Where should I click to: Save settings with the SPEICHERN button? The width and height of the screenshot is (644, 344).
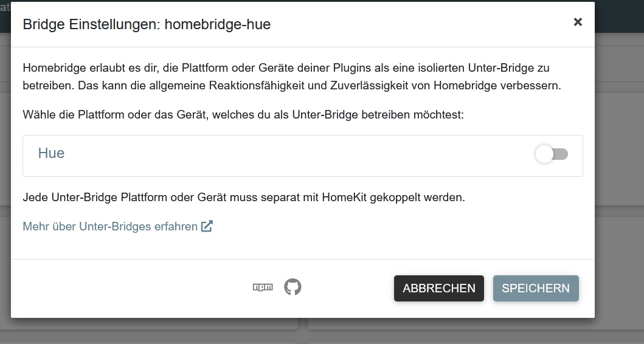click(535, 288)
